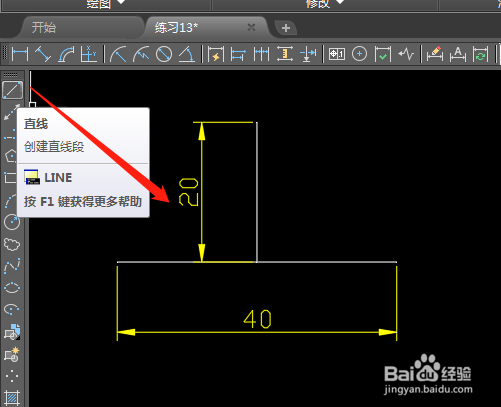Viewport: 501px width, 407px height.
Task: Select the Line tool in draw toolbar
Action: tap(12, 90)
